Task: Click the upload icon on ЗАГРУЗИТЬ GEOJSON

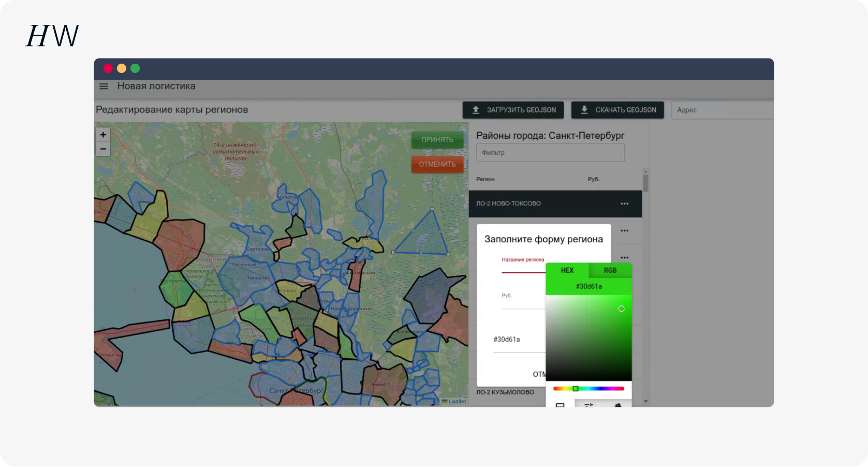Action: click(476, 110)
